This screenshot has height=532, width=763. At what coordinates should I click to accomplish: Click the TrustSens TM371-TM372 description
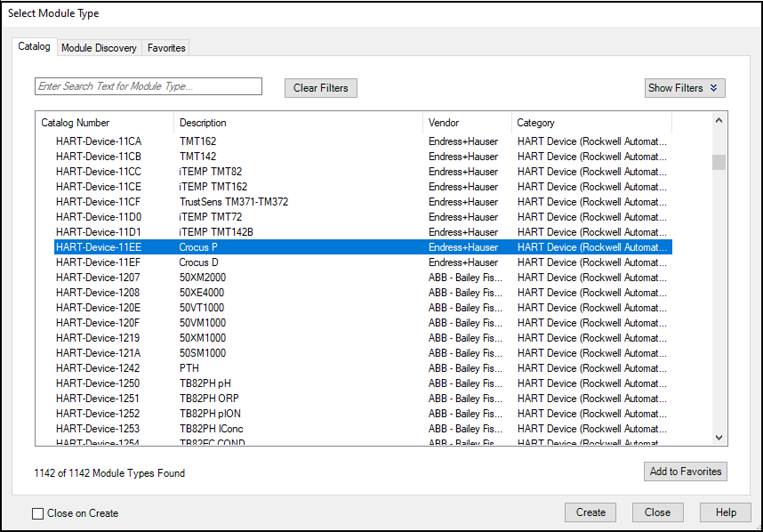click(x=234, y=202)
